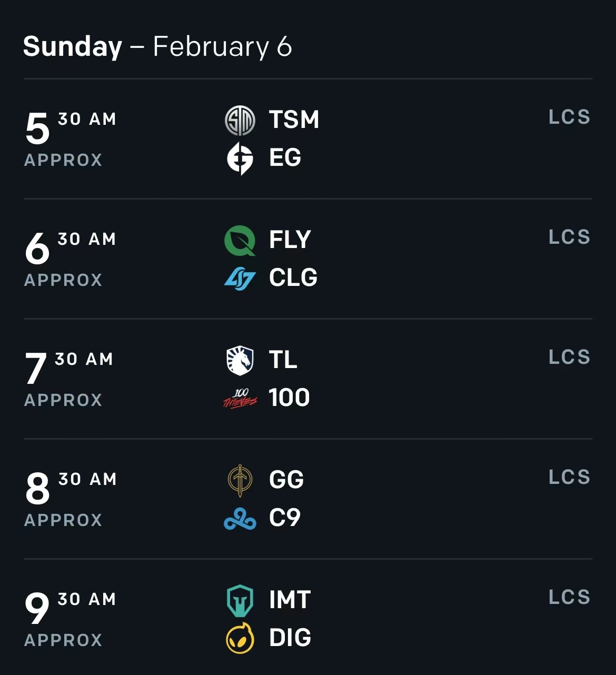Click the Sunday – February 6 header
The image size is (616, 675).
pyautogui.click(x=157, y=46)
